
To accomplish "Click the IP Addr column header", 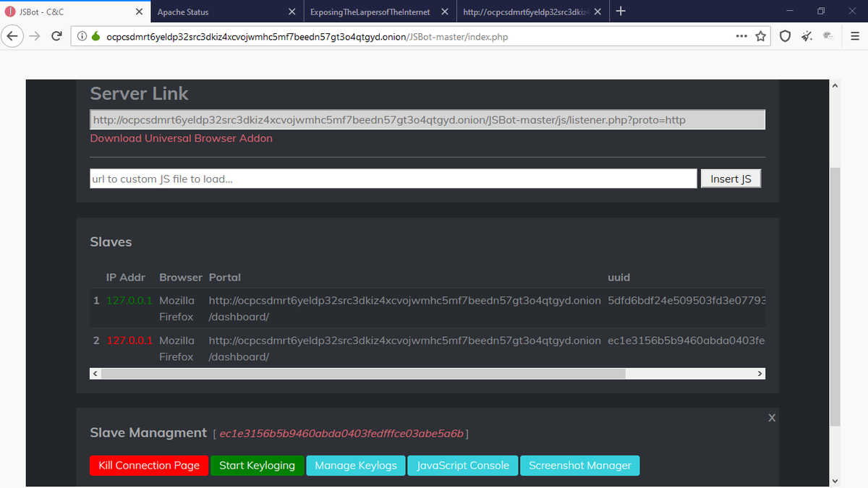I will point(126,277).
